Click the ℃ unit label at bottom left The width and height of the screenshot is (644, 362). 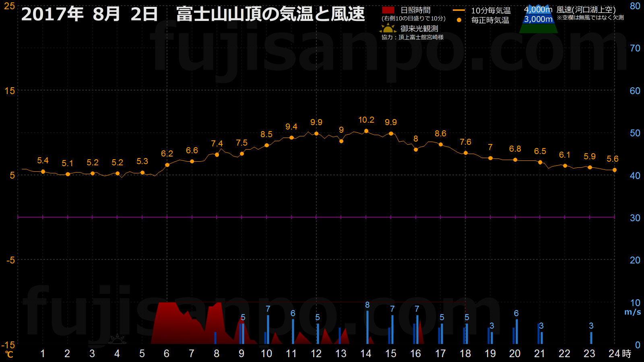[9, 354]
